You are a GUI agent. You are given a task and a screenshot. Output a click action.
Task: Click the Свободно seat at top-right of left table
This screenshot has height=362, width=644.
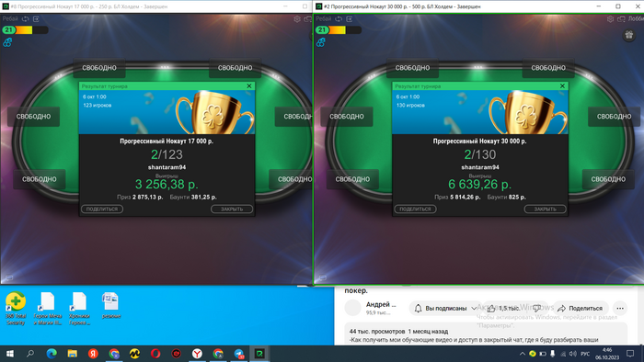pyautogui.click(x=235, y=68)
